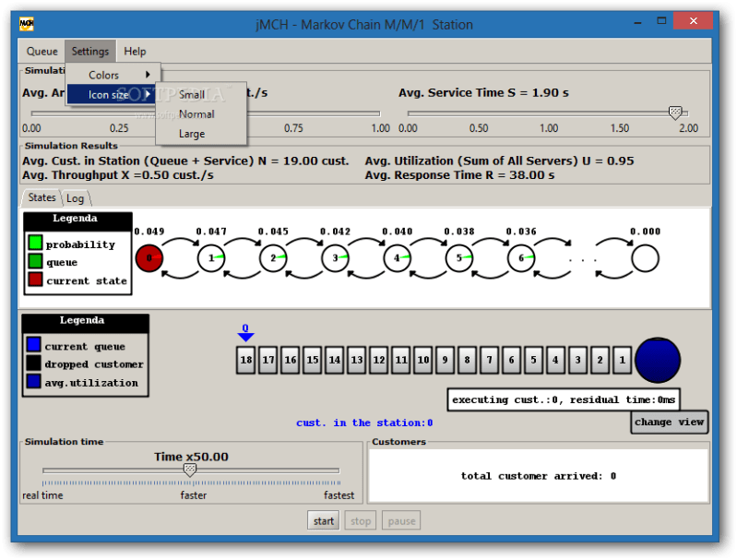The image size is (737, 560).
Task: Click the Avg. Throughput X = 0.50 text
Action: pyautogui.click(x=118, y=175)
